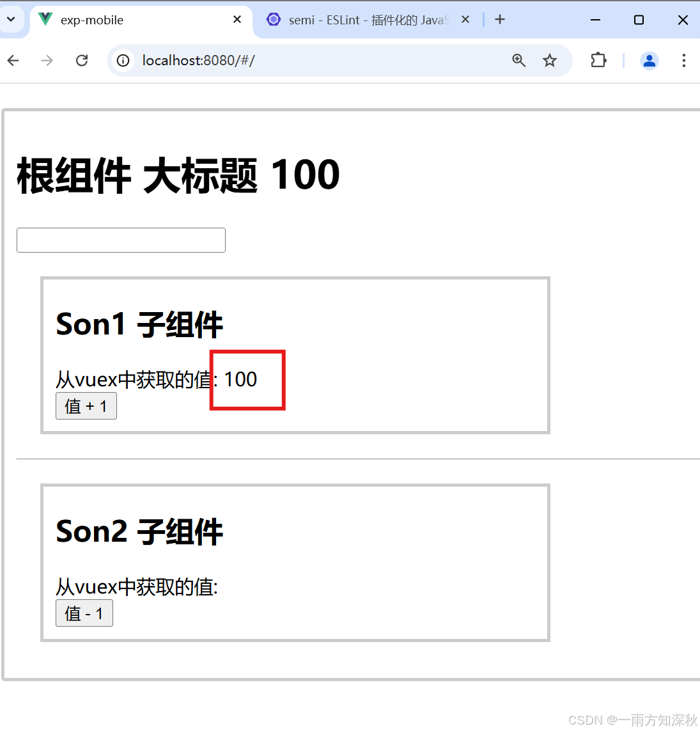Close the semi - ESLint tab
This screenshot has height=731, width=700.
click(x=465, y=20)
